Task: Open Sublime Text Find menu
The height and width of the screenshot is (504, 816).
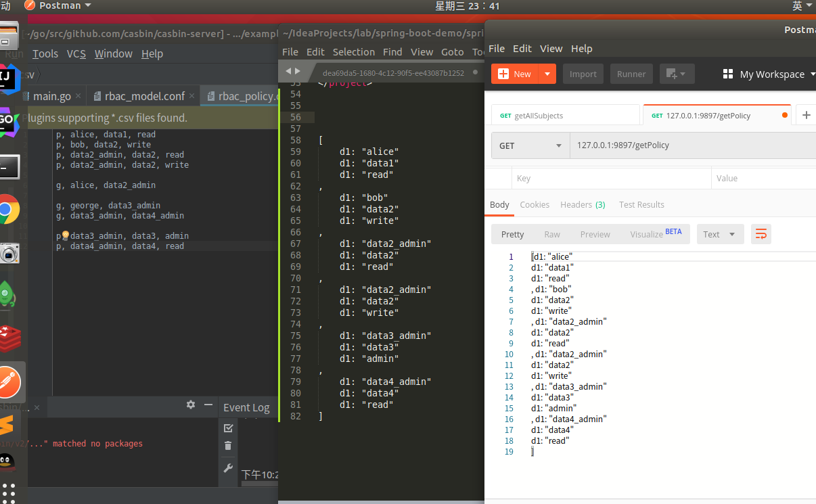Action: pos(392,52)
